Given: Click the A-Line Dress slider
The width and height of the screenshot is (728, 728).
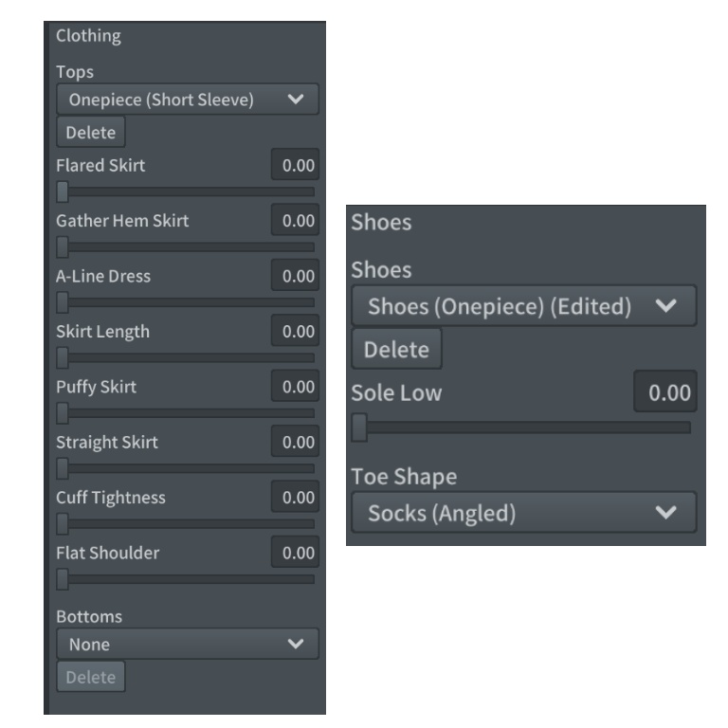Looking at the screenshot, I should (x=64, y=302).
